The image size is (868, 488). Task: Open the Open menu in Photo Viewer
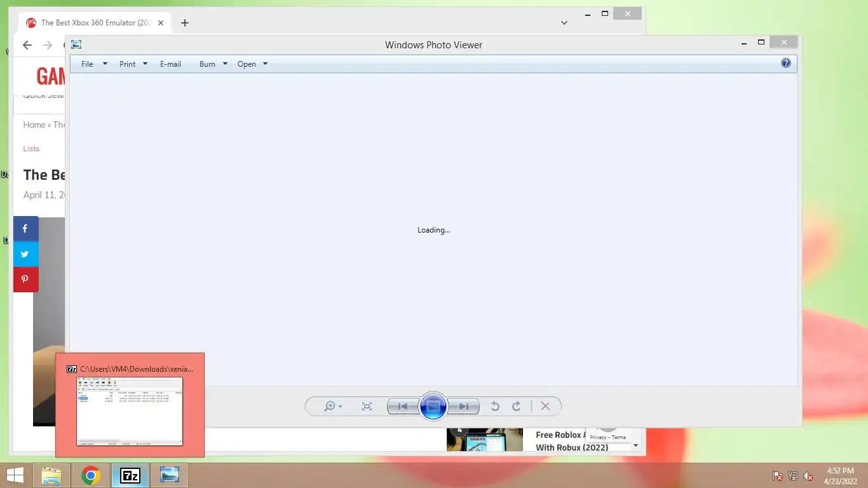pyautogui.click(x=247, y=64)
